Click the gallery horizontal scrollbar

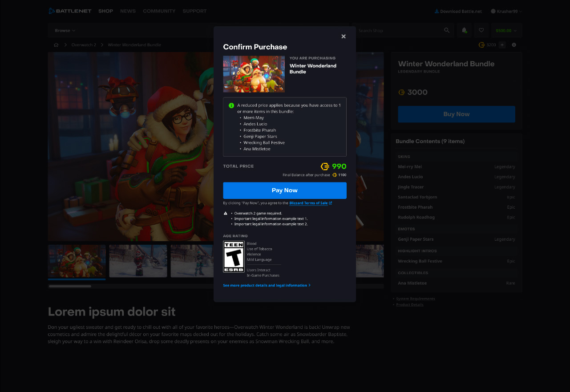tap(70, 286)
